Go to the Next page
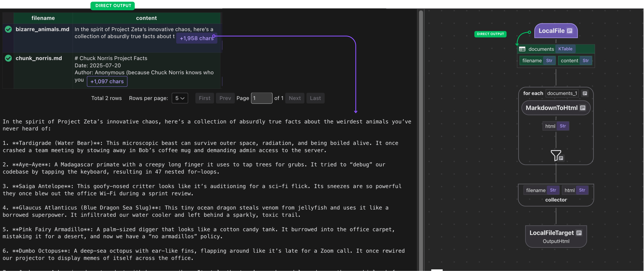 [x=294, y=98]
